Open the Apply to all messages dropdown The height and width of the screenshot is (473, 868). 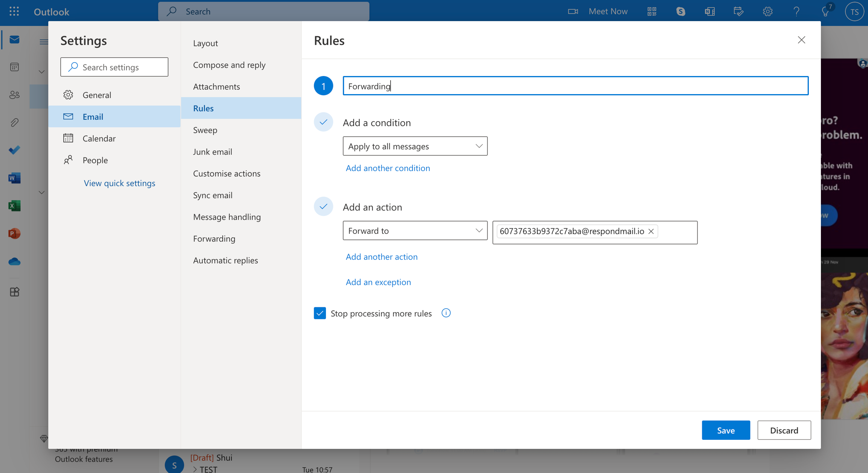(415, 146)
